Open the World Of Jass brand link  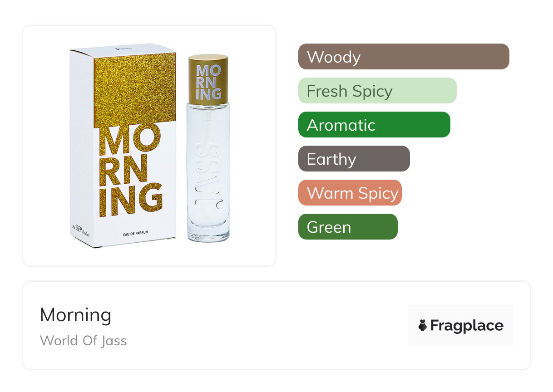tap(84, 340)
